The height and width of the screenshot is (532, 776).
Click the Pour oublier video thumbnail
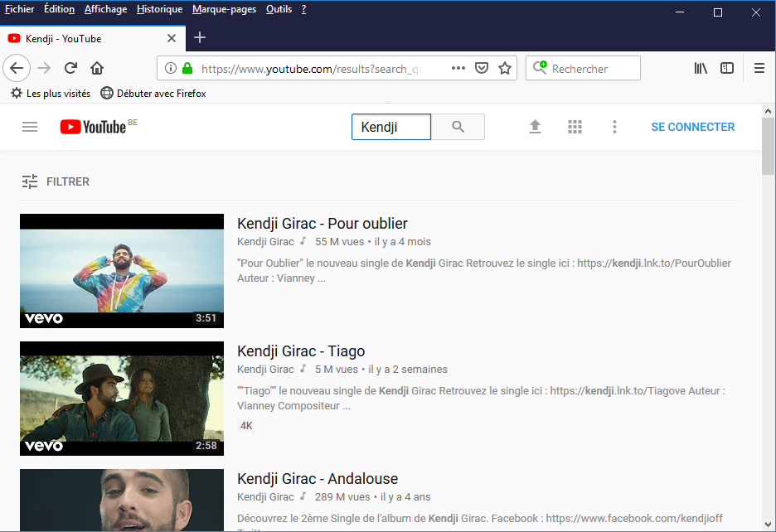point(122,271)
